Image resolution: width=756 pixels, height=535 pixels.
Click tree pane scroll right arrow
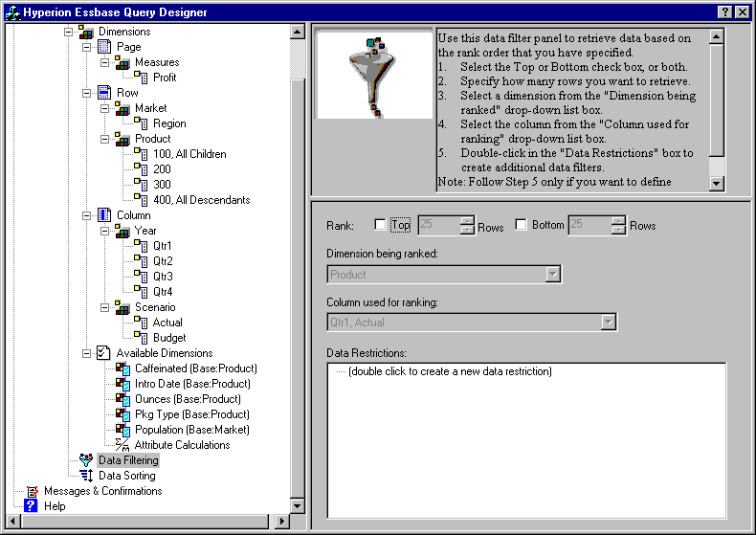[281, 521]
